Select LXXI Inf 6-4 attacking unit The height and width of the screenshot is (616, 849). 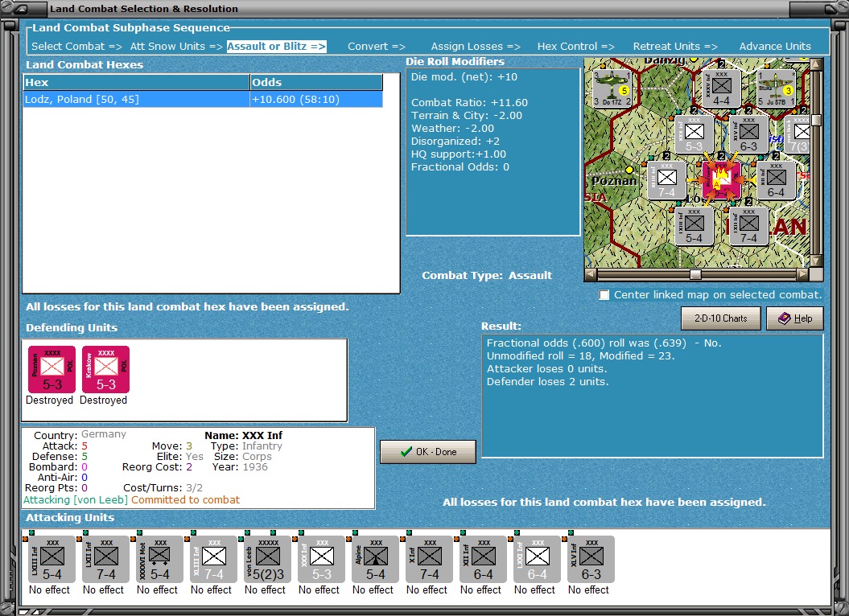(537, 559)
